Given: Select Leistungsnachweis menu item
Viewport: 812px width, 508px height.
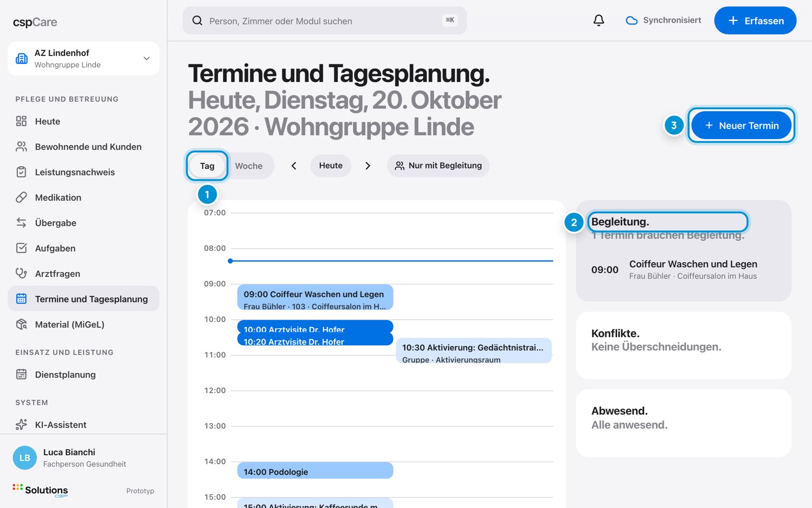Looking at the screenshot, I should tap(83, 172).
